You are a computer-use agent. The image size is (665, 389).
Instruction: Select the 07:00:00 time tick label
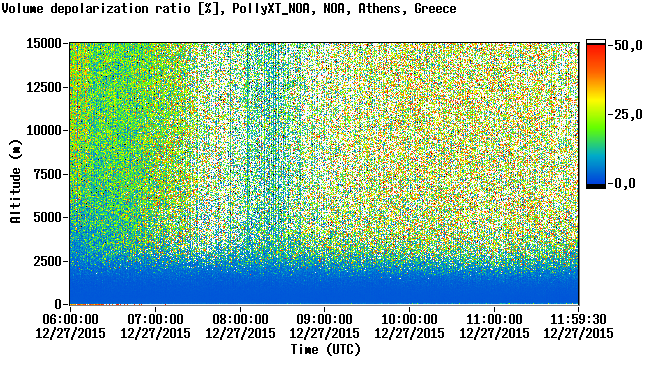point(155,319)
